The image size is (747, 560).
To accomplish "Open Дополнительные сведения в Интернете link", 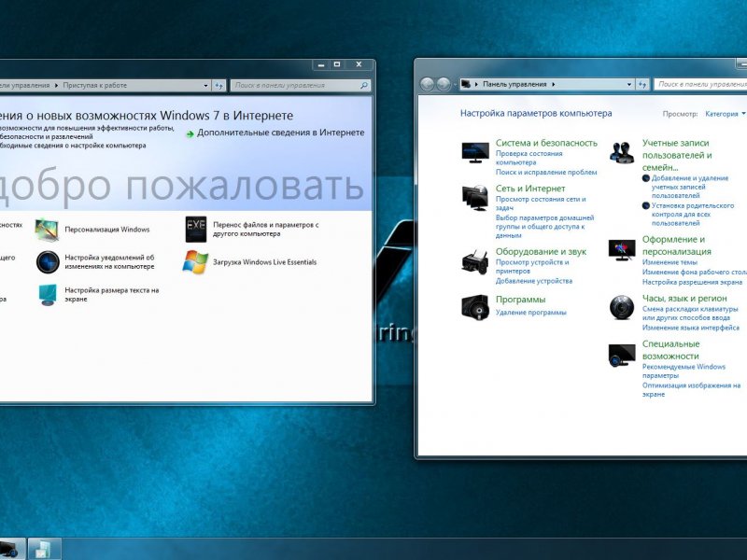I will (281, 133).
